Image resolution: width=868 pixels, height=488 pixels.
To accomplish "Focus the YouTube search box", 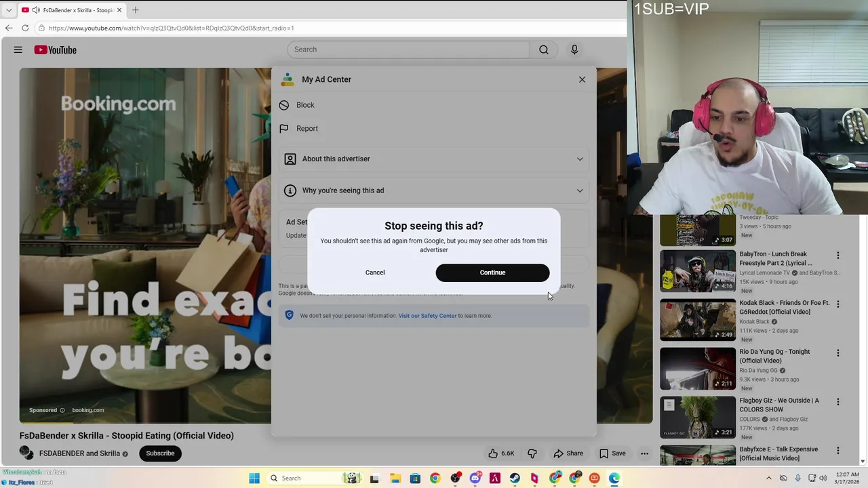I will (x=408, y=49).
